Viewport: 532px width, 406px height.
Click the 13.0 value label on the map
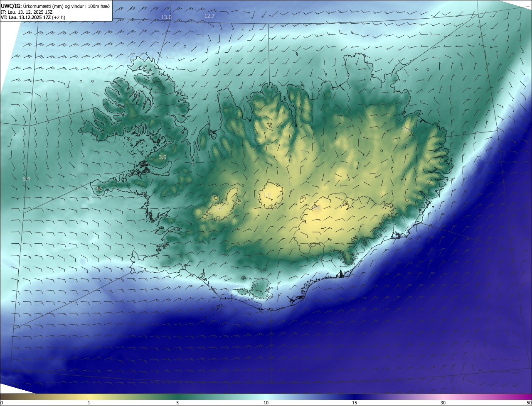click(166, 17)
